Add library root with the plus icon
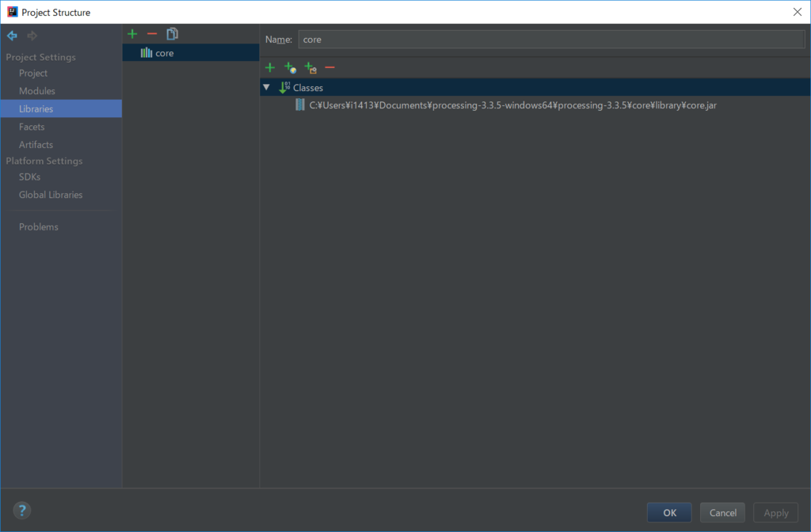This screenshot has width=811, height=532. (269, 67)
